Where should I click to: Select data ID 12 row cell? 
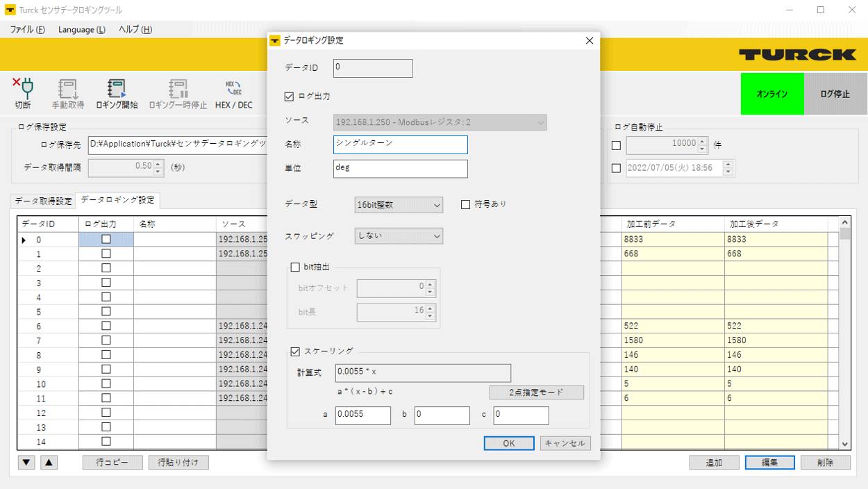[49, 413]
